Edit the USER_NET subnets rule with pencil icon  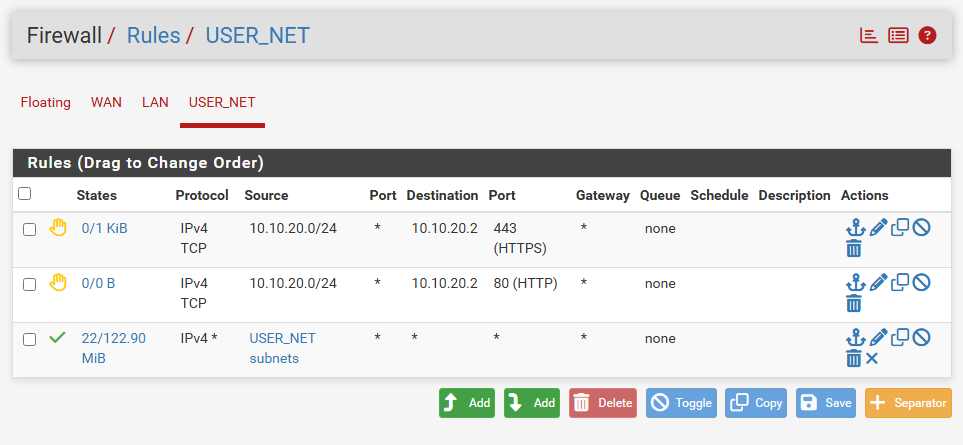[878, 338]
